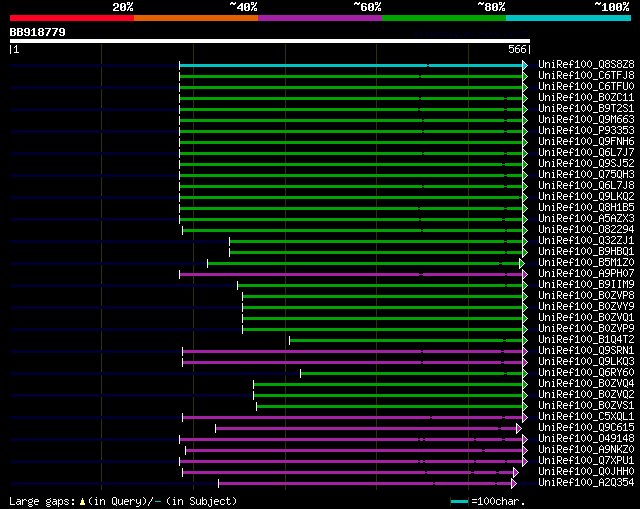This screenshot has height=509, width=640.
Task: Click the UniRef100_Q6L7J8 label
Action: click(586, 186)
